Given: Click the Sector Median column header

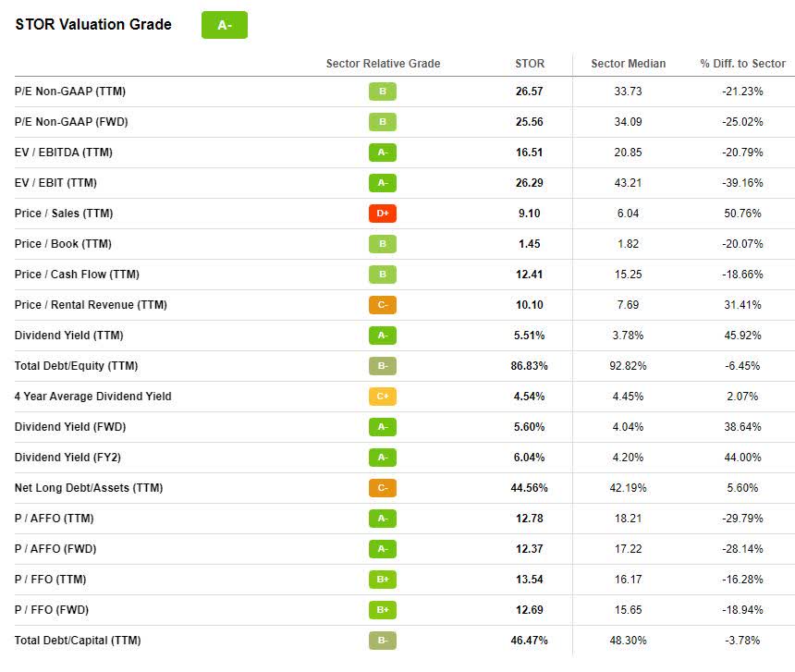Looking at the screenshot, I should pyautogui.click(x=628, y=64).
